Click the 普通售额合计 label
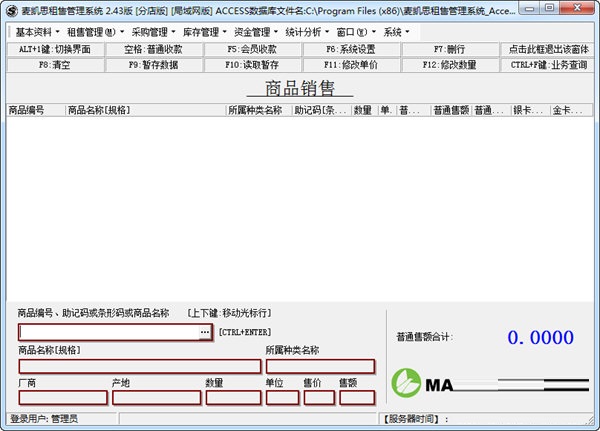Image resolution: width=600 pixels, height=431 pixels. [424, 337]
